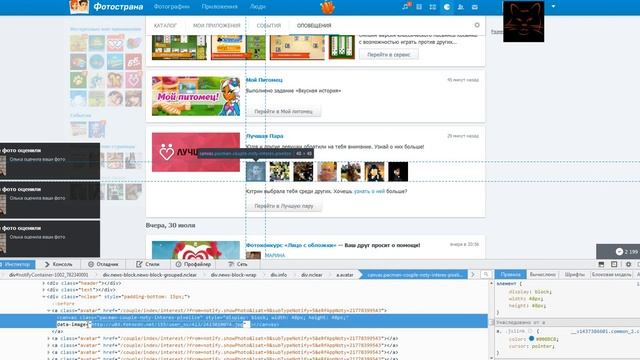Switch to the Вычислено sidebar tab
The width and height of the screenshot is (640, 360).
[543, 274]
